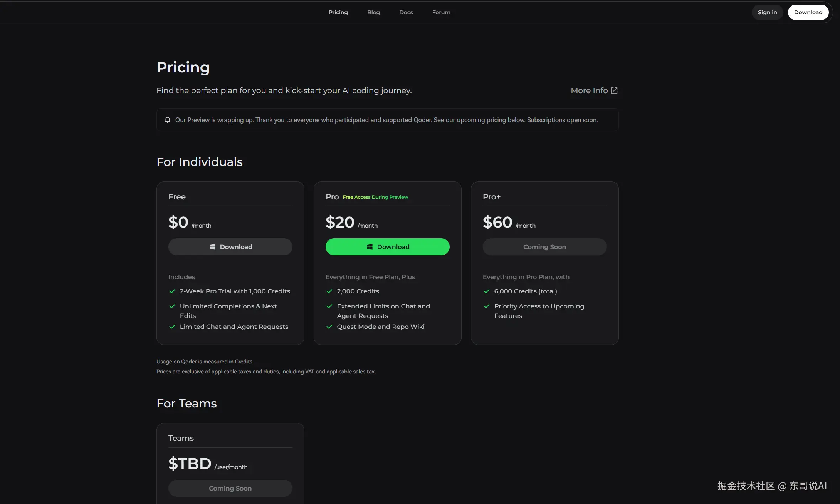
Task: Go to the Blog page
Action: pyautogui.click(x=373, y=12)
